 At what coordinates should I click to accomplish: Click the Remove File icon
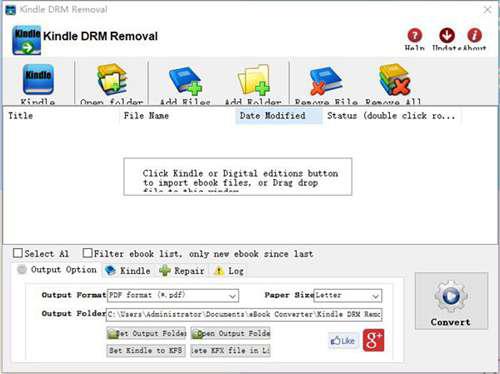(326, 81)
